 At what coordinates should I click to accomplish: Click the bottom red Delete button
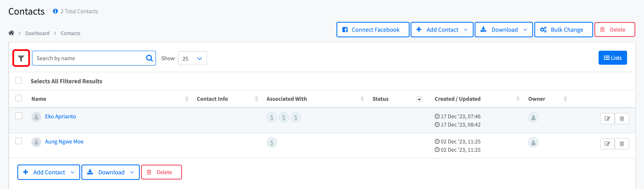coord(162,172)
